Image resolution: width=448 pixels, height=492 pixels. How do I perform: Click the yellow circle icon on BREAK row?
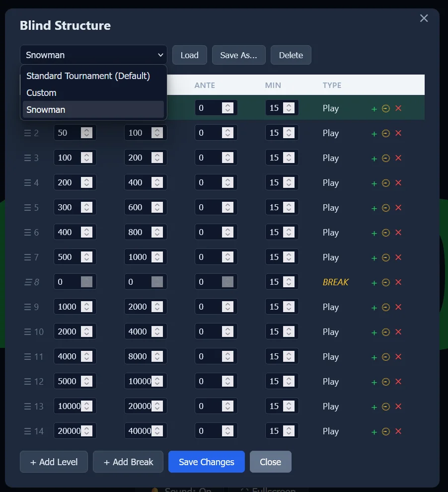pos(386,282)
